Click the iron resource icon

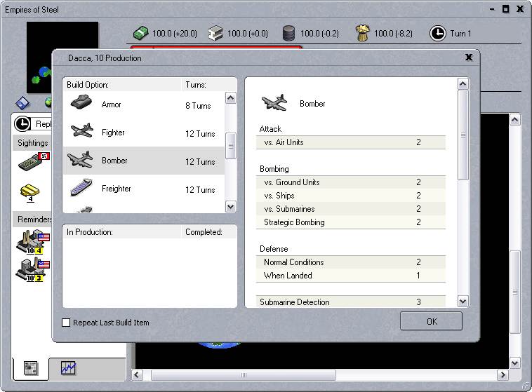coord(215,33)
